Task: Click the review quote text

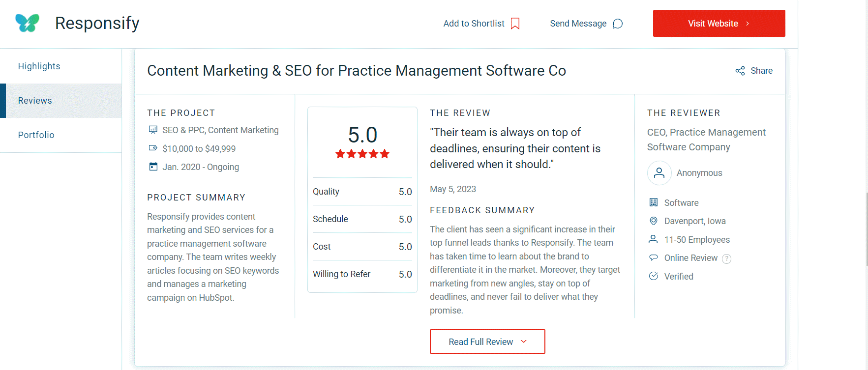Action: tap(515, 148)
